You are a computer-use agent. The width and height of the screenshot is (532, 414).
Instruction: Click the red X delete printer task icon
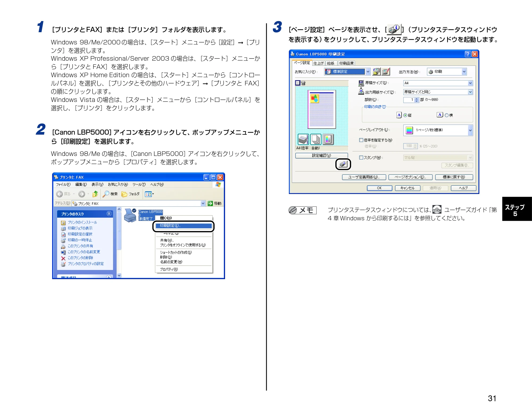(63, 258)
